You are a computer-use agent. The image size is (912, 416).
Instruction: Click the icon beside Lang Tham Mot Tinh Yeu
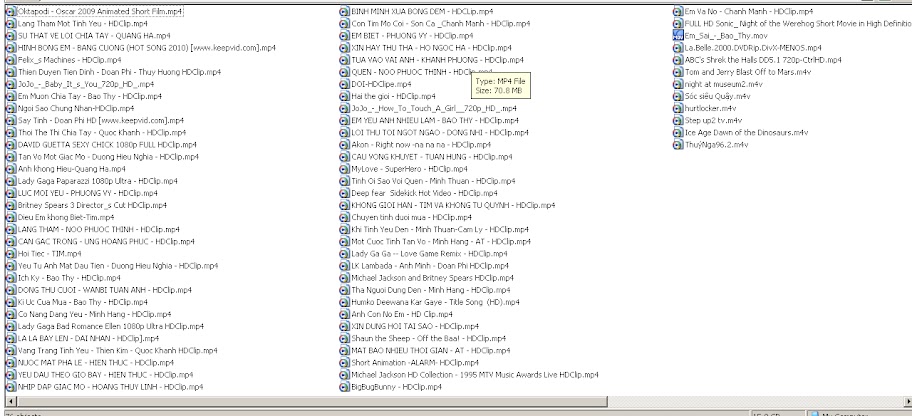tap(10, 23)
